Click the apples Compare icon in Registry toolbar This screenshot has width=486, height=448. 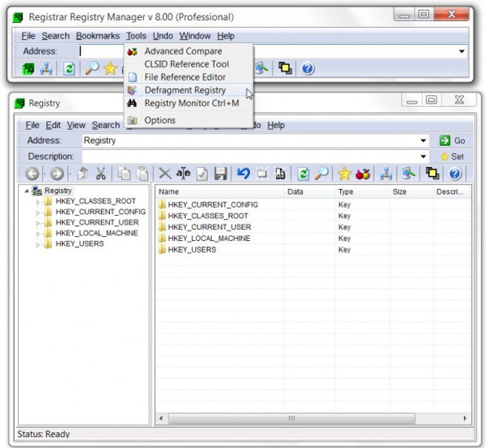pyautogui.click(x=363, y=174)
